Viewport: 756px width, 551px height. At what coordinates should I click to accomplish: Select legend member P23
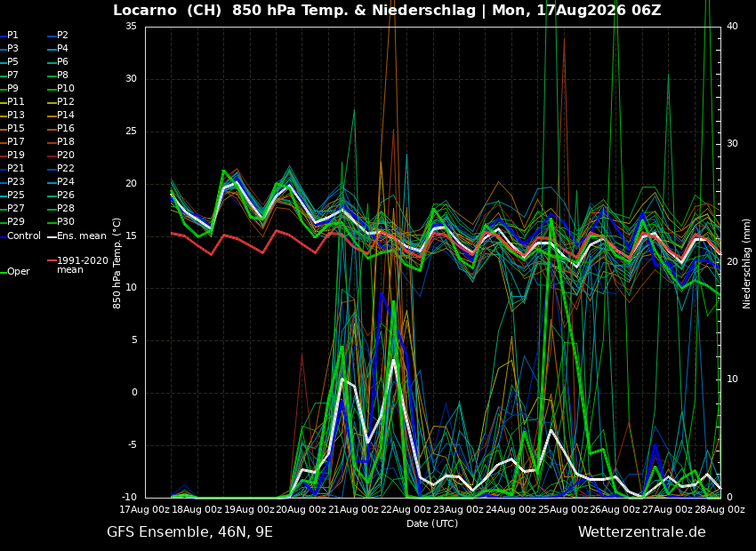(x=12, y=181)
